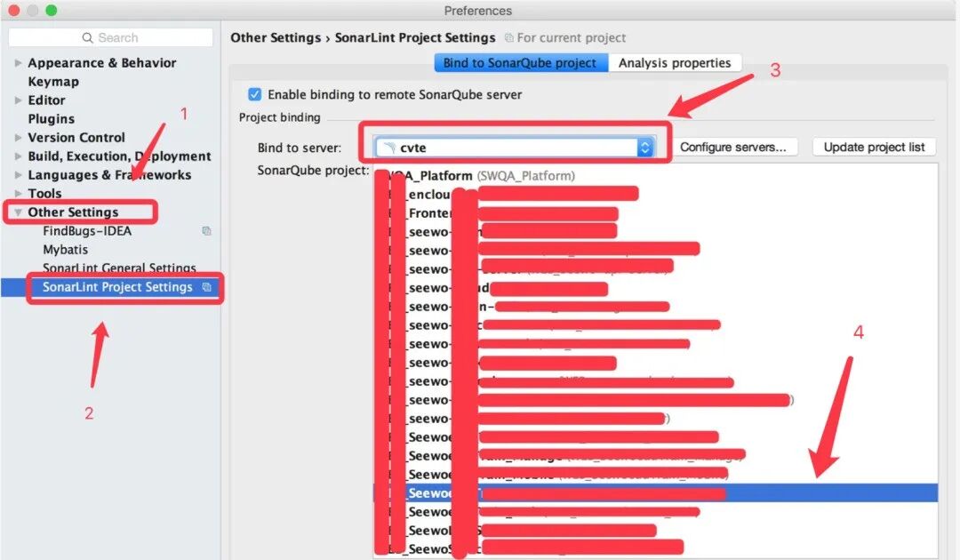The width and height of the screenshot is (960, 560).
Task: Expand the Version Control arrow
Action: point(18,138)
